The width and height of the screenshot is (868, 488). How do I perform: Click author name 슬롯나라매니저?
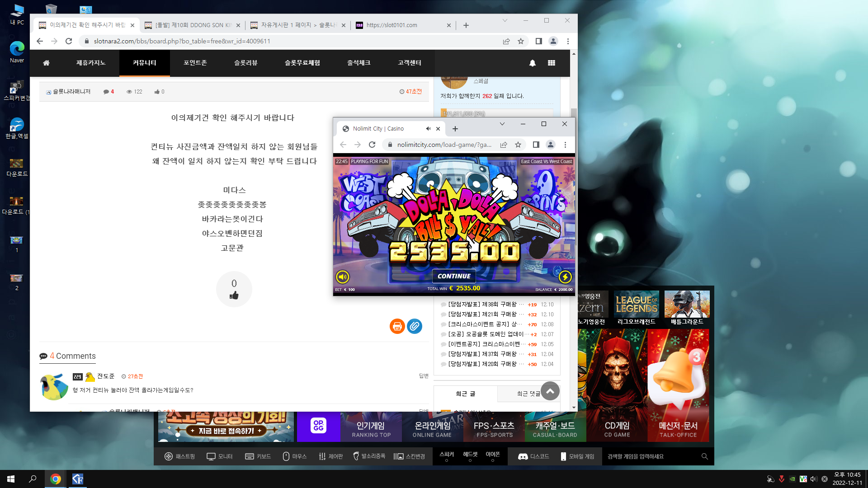click(71, 92)
